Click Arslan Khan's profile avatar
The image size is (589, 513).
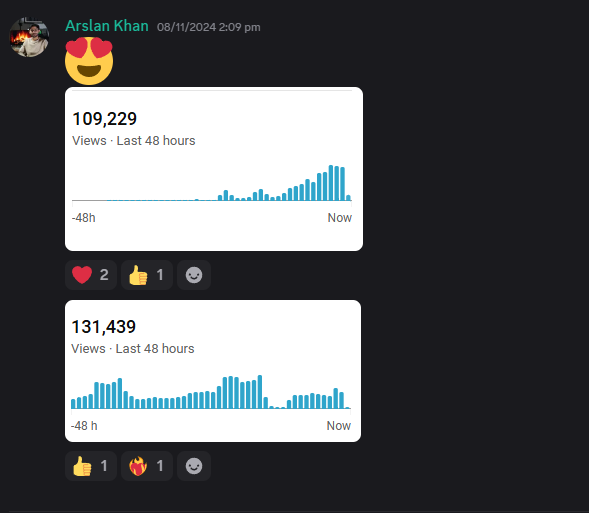point(29,37)
